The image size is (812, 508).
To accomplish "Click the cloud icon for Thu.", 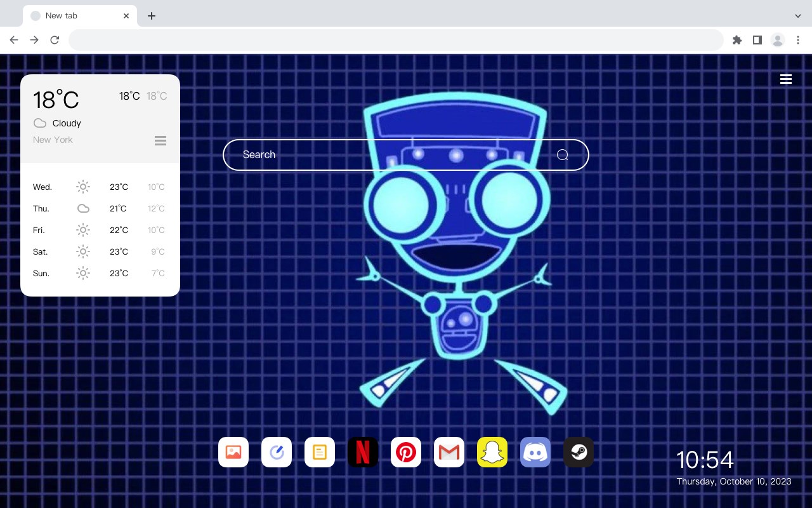I will coord(83,208).
